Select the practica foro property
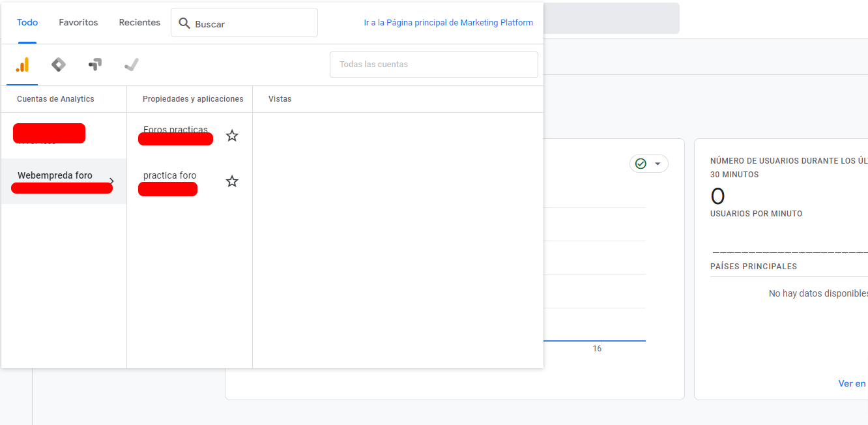Image resolution: width=868 pixels, height=425 pixels. pyautogui.click(x=190, y=181)
